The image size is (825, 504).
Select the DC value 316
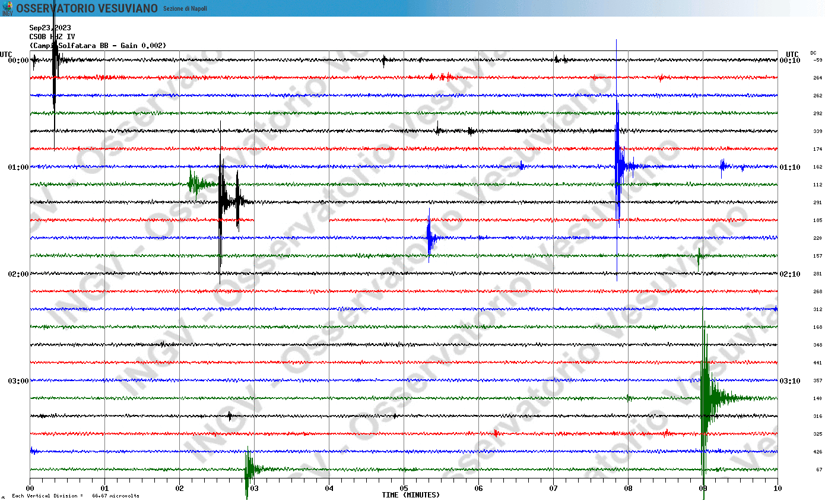click(817, 416)
